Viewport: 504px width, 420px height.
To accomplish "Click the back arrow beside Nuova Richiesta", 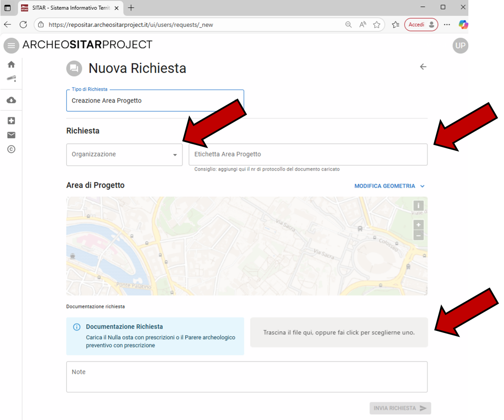I will tap(423, 67).
